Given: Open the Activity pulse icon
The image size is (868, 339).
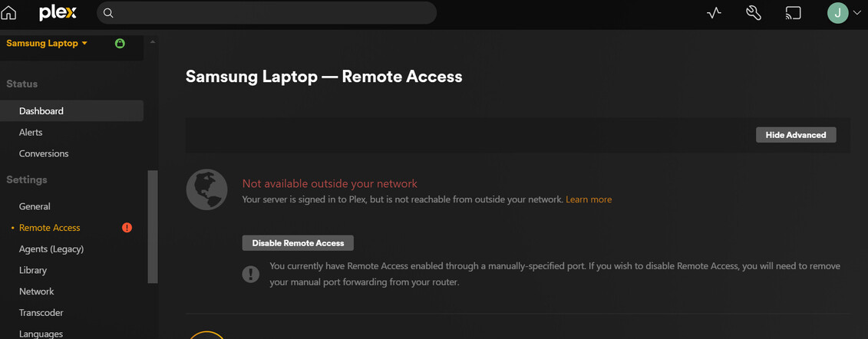Looking at the screenshot, I should 714,13.
